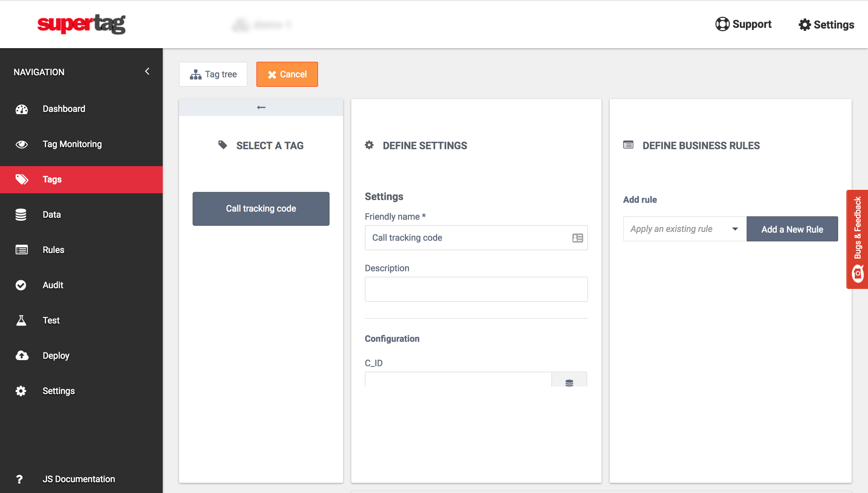The image size is (868, 493).
Task: Click the orange Cancel button
Action: [x=287, y=74]
